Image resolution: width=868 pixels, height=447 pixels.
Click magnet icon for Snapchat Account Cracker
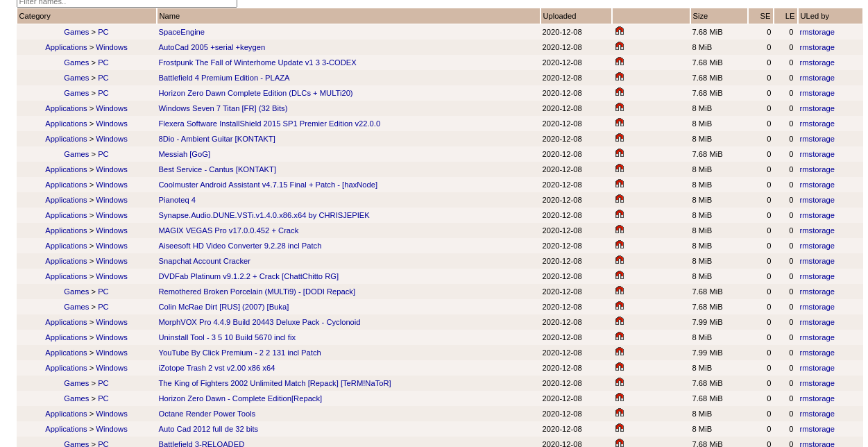[x=620, y=260]
